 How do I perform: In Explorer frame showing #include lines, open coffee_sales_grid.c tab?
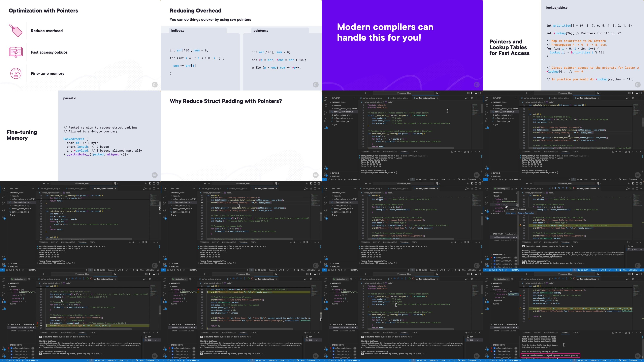399,98
